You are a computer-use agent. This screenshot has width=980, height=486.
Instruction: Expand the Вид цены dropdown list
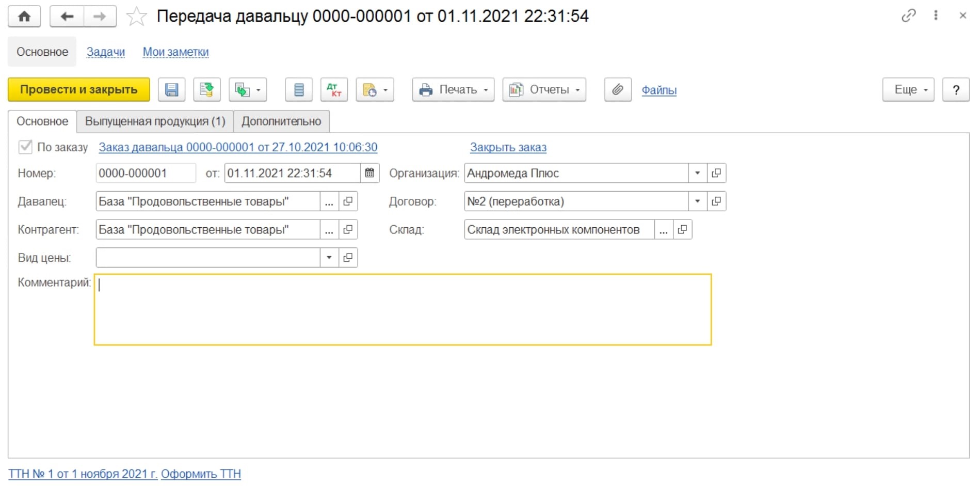(x=329, y=257)
